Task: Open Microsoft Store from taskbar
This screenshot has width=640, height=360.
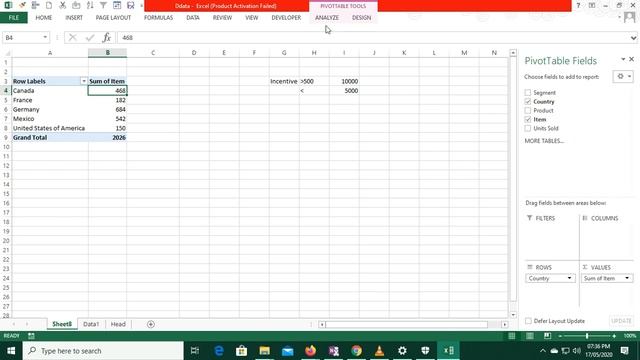Action: (x=242, y=351)
